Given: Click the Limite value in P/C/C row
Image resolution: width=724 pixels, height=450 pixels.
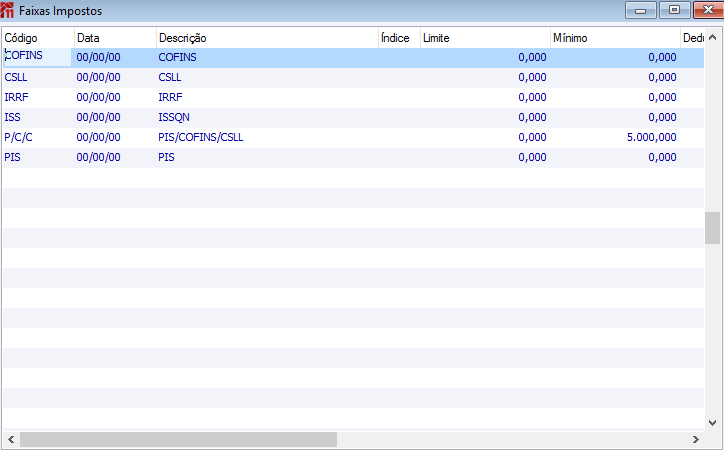Looking at the screenshot, I should (x=532, y=137).
